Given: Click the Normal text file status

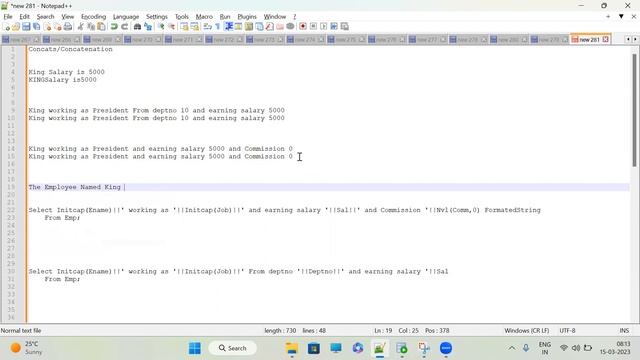Looking at the screenshot, I should [21, 331].
